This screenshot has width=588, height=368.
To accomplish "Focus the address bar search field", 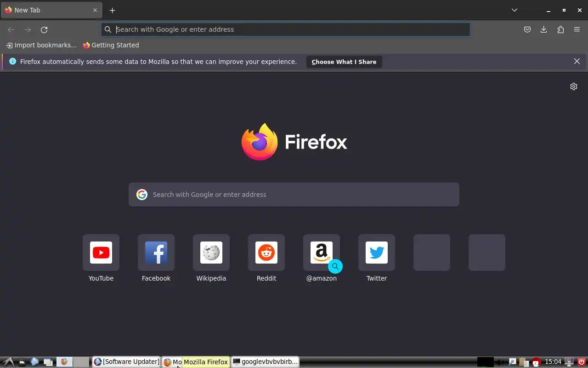I will pyautogui.click(x=286, y=29).
